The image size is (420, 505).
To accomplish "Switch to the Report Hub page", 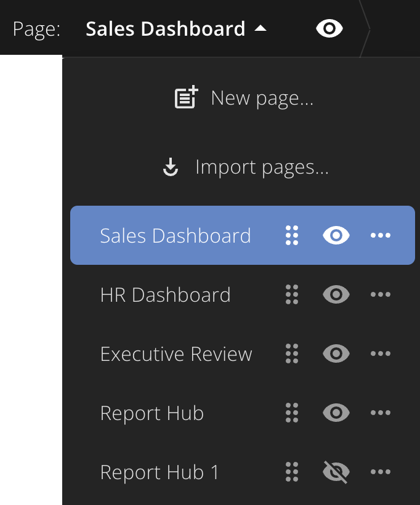I will 151,413.
